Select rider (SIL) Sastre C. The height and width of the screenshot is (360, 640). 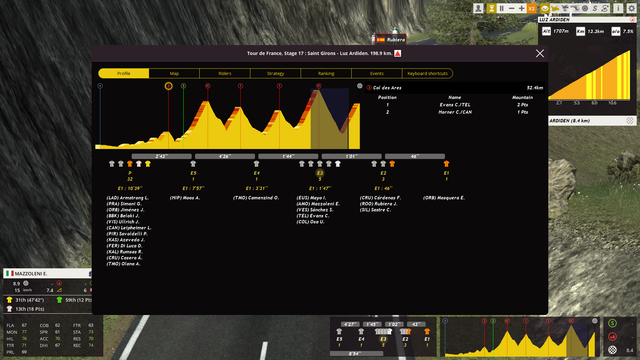tap(375, 210)
